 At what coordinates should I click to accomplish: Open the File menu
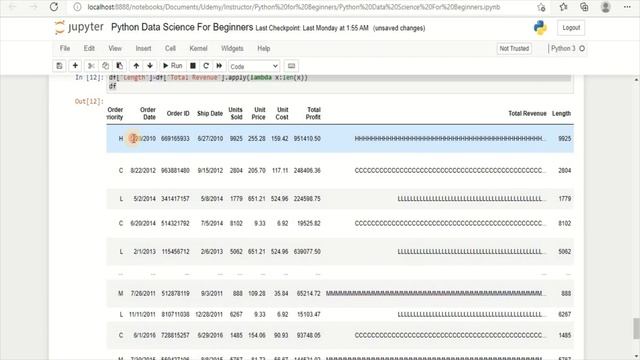65,48
